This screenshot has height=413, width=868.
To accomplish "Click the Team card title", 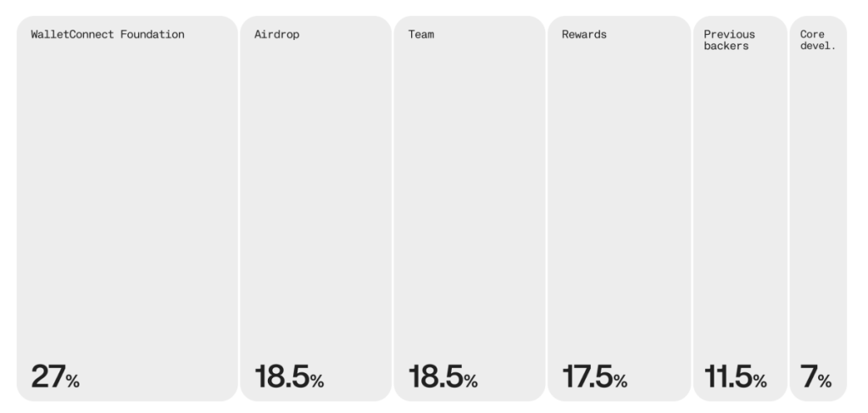I will click(x=421, y=35).
